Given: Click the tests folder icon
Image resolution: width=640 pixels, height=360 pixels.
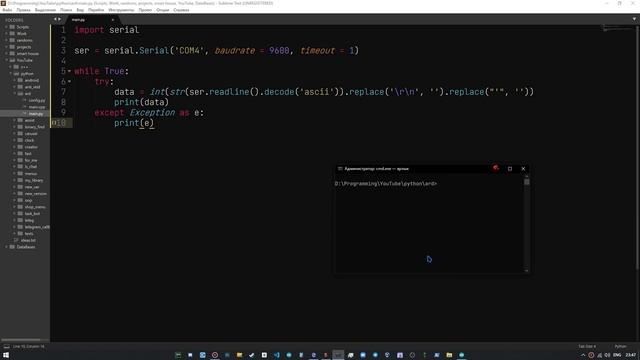Looking at the screenshot, I should 20,233.
